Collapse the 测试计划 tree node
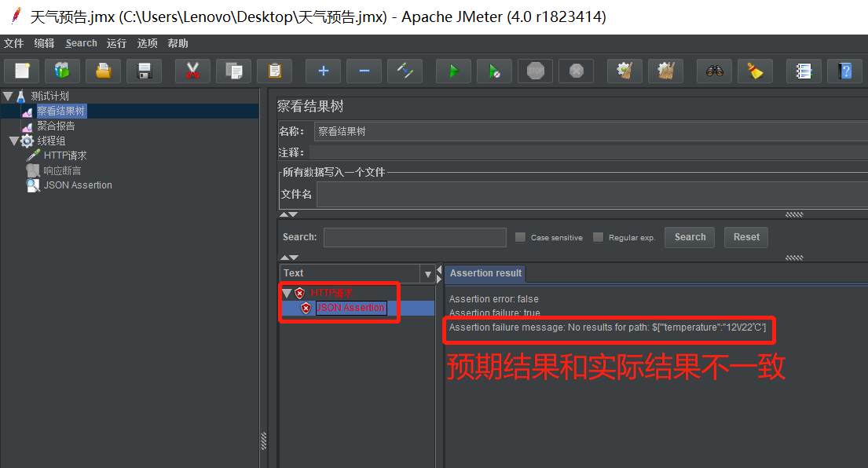This screenshot has width=868, height=468. [x=8, y=97]
